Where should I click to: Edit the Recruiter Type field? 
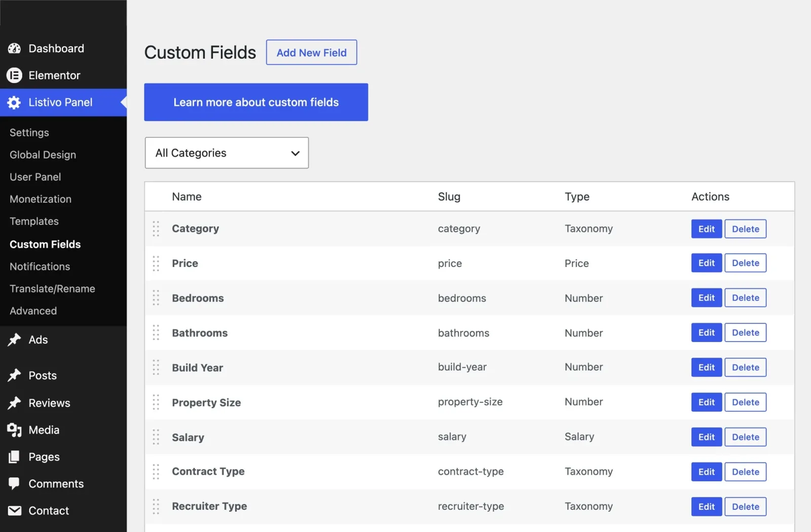pos(707,507)
